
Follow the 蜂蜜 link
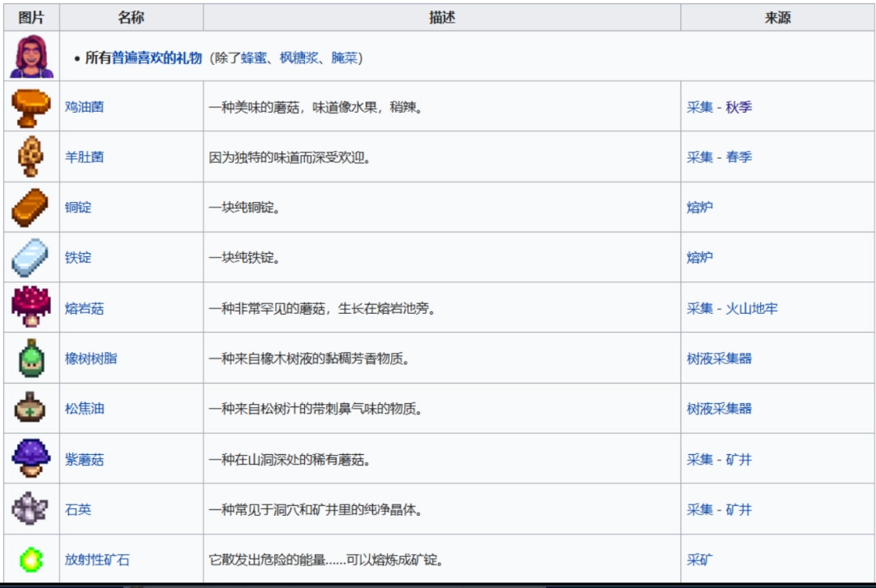[x=254, y=58]
